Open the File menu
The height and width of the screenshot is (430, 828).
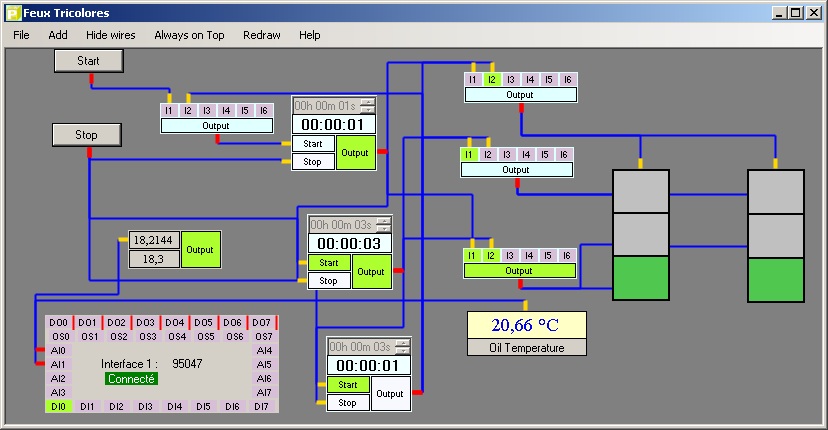[21, 35]
